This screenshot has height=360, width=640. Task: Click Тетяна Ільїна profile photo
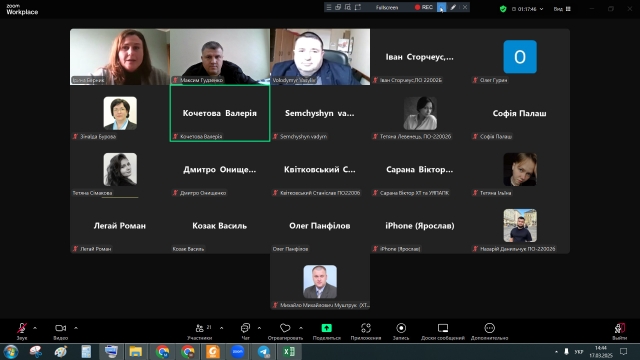pos(520,169)
